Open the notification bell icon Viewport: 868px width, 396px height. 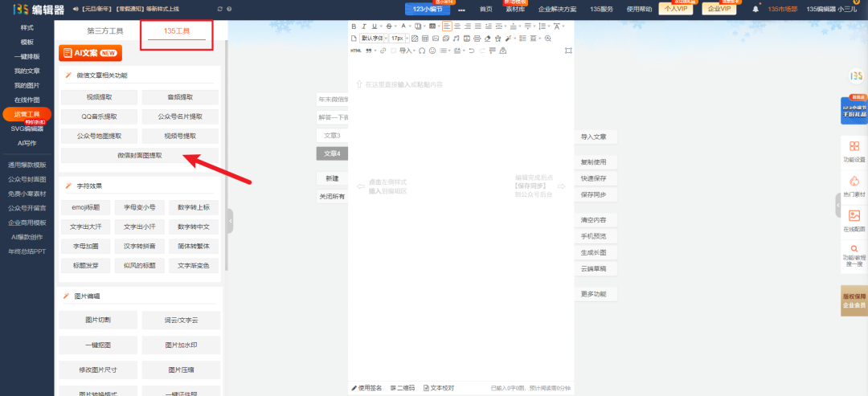click(x=755, y=9)
